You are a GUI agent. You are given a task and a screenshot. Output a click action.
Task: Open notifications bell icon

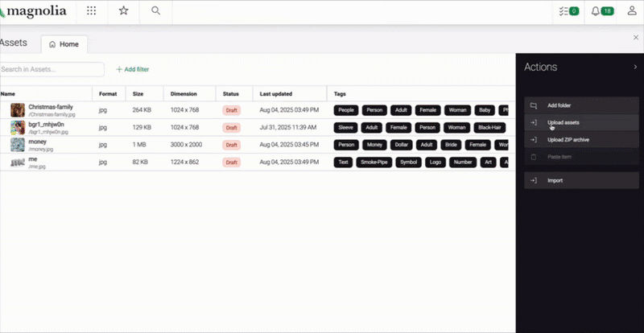(x=601, y=11)
